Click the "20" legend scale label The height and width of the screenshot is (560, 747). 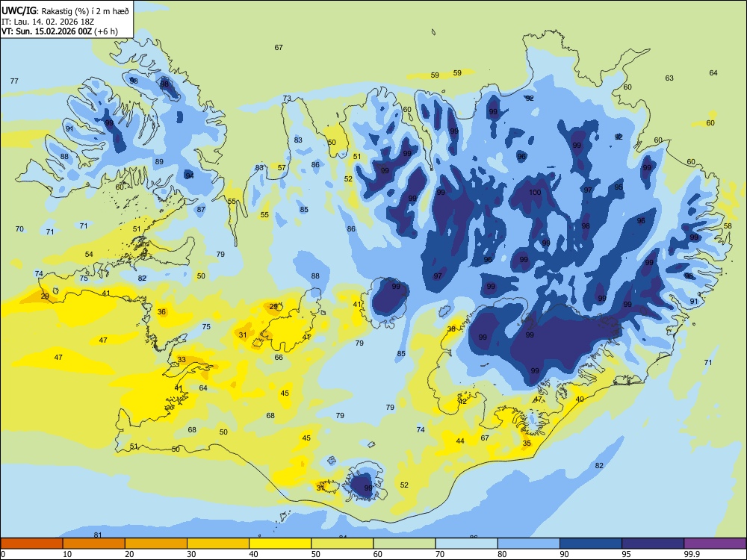tap(129, 554)
